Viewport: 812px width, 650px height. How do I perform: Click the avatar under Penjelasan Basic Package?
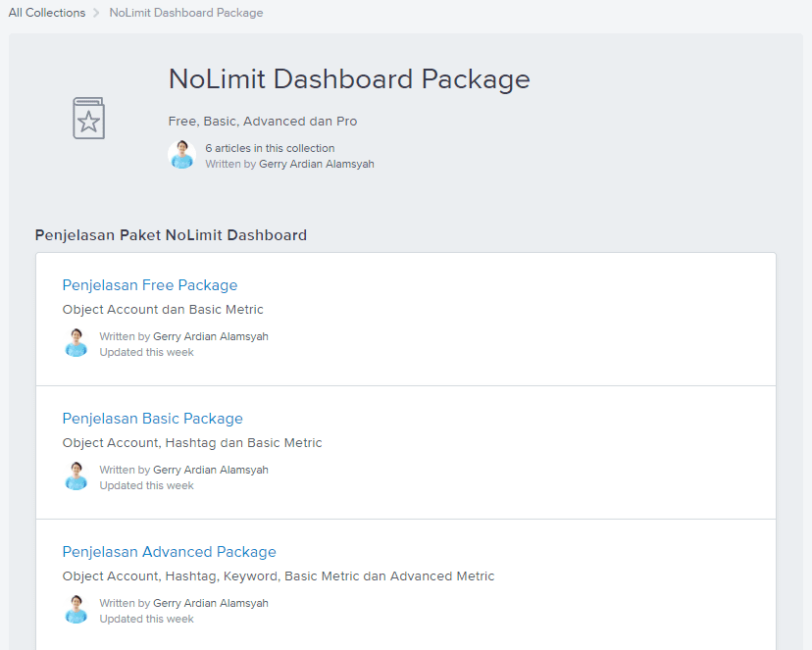tap(76, 476)
